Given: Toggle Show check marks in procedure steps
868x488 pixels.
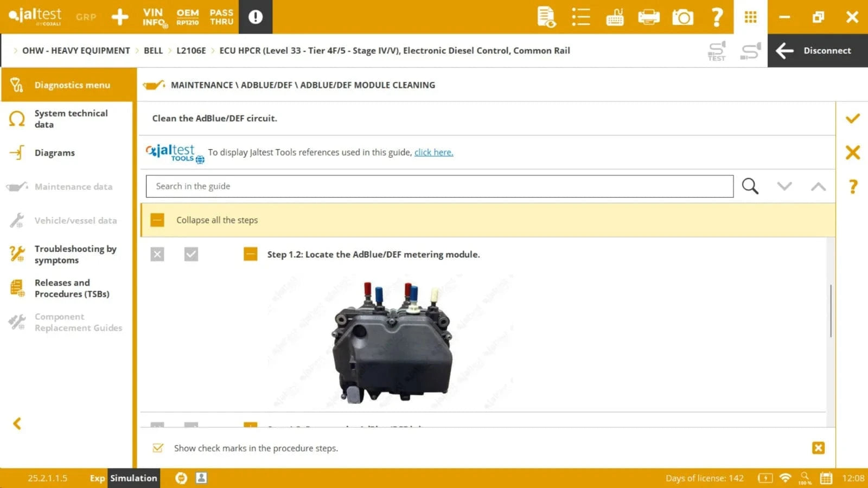Looking at the screenshot, I should tap(158, 448).
